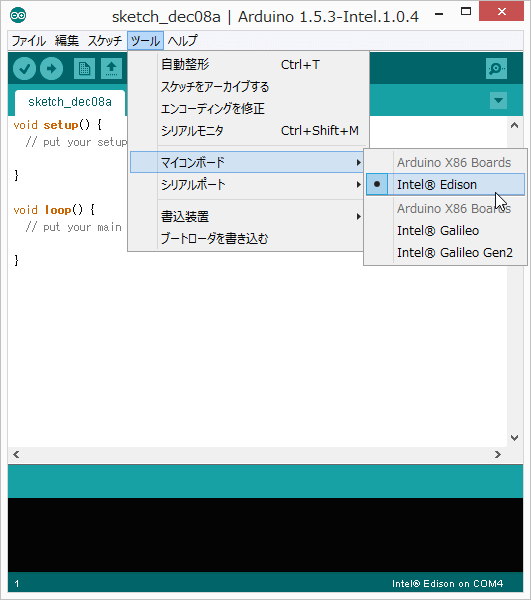The image size is (531, 600).
Task: Maximize the Arduino window
Action: [x=466, y=11]
